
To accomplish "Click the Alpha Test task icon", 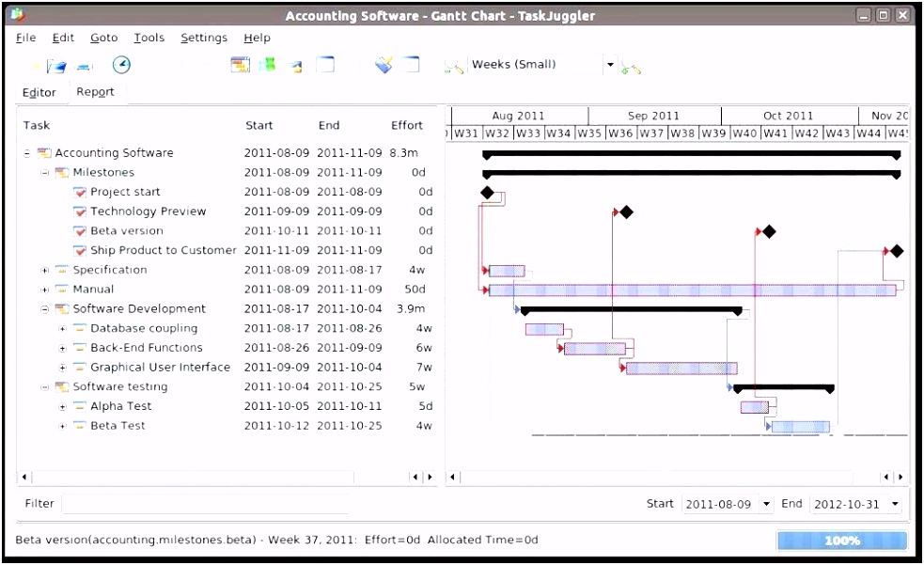I will [x=80, y=406].
